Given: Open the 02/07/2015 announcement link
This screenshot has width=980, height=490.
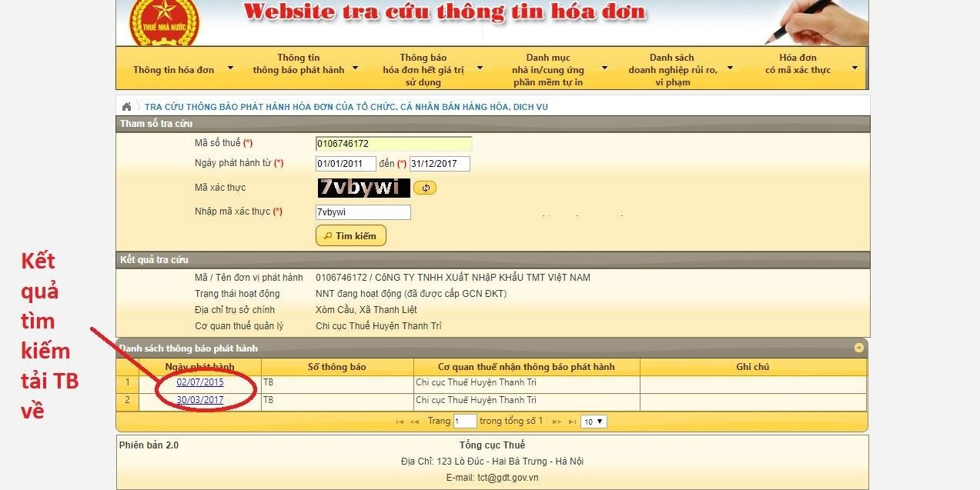Looking at the screenshot, I should pos(200,382).
